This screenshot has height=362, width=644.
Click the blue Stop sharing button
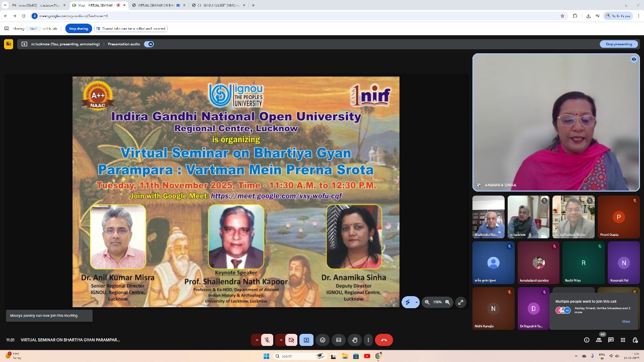coord(78,29)
